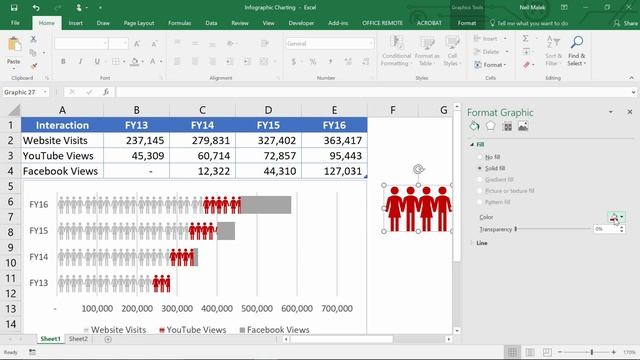This screenshot has width=640, height=360.
Task: Close the Format Graphic pane
Action: coord(630,112)
